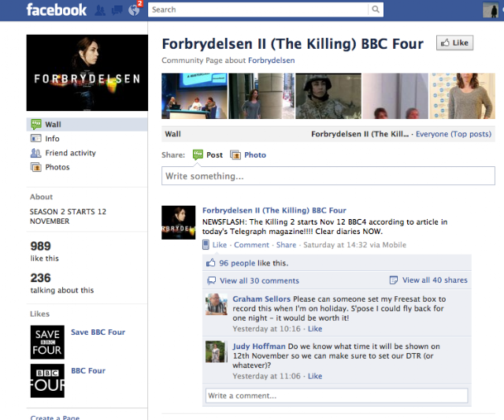Click the shares note icon
Viewport: 504px width, 420px height.
tap(394, 280)
